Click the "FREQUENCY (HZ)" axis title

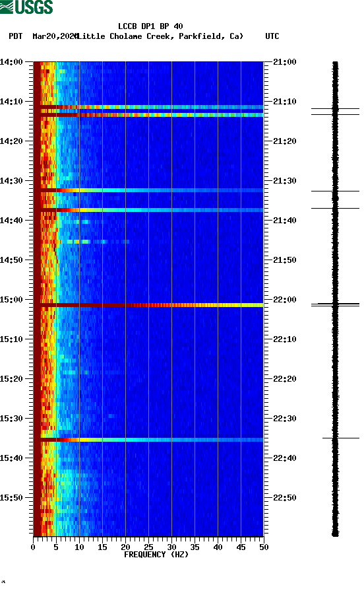(x=156, y=555)
